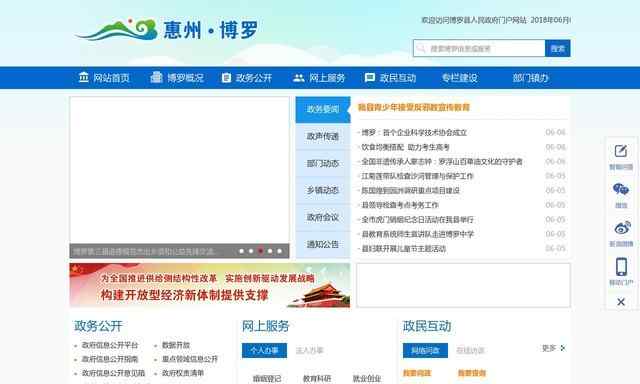Close the floating side panel with X

point(621,302)
